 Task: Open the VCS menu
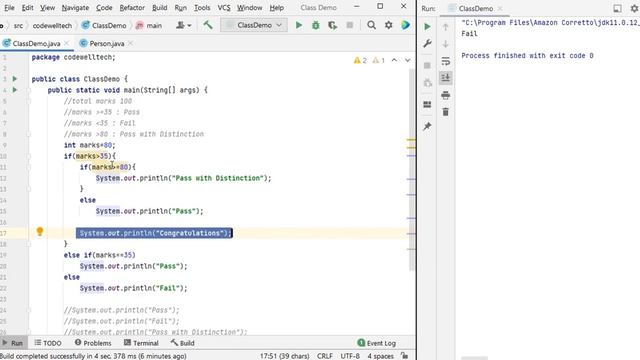pos(224,8)
